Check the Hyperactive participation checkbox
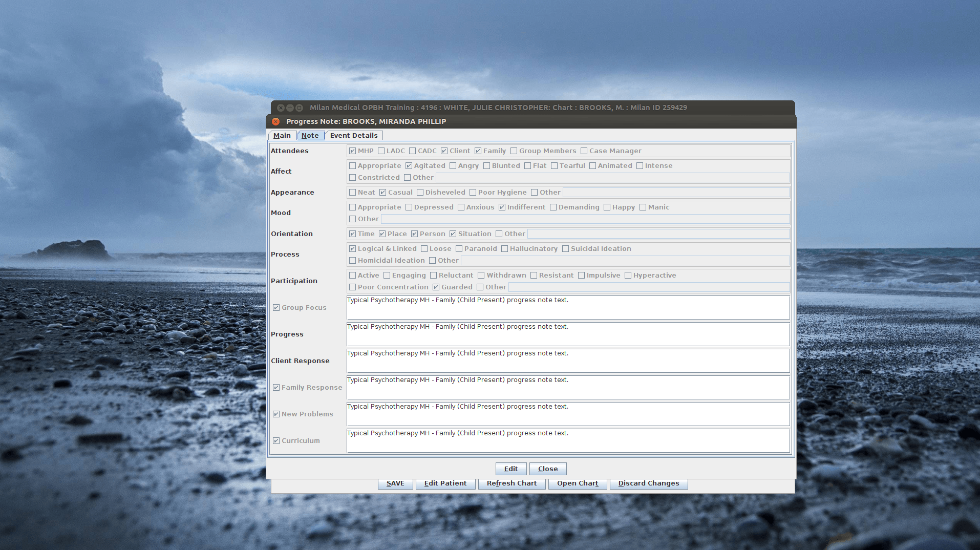Image resolution: width=980 pixels, height=550 pixels. 628,275
